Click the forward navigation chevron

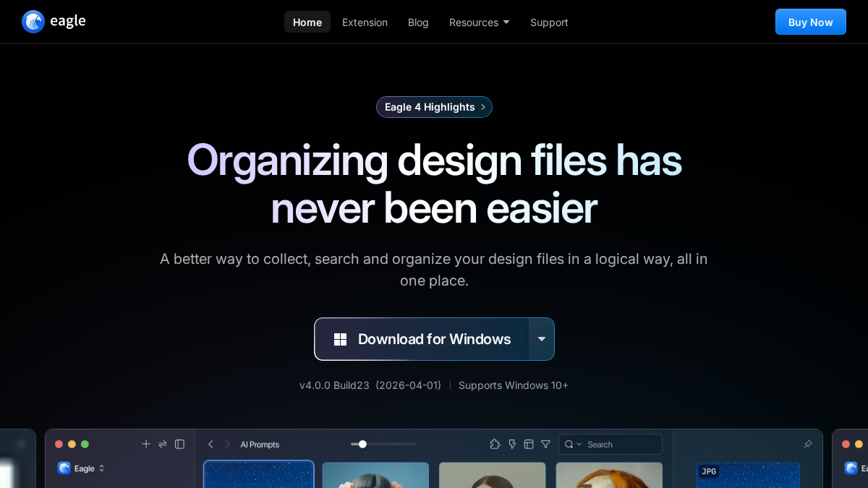[x=227, y=444]
